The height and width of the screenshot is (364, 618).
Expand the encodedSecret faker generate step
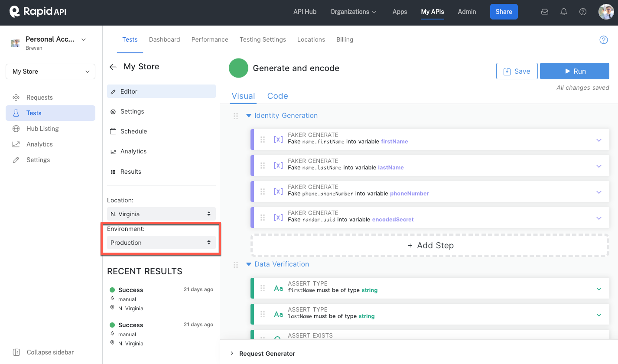[599, 218]
